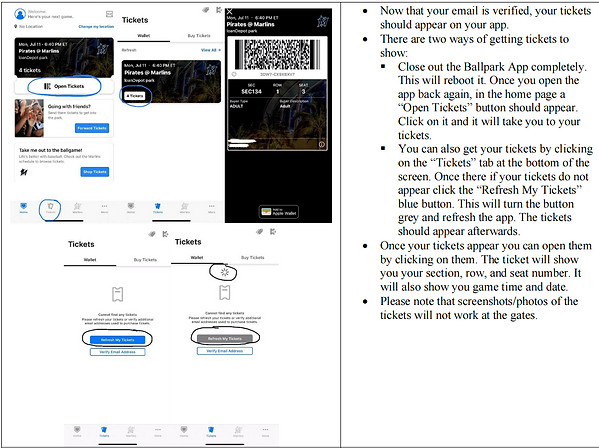599x448 pixels.
Task: Tap the greyed-out Refresh My Tickets button
Action: [x=225, y=338]
